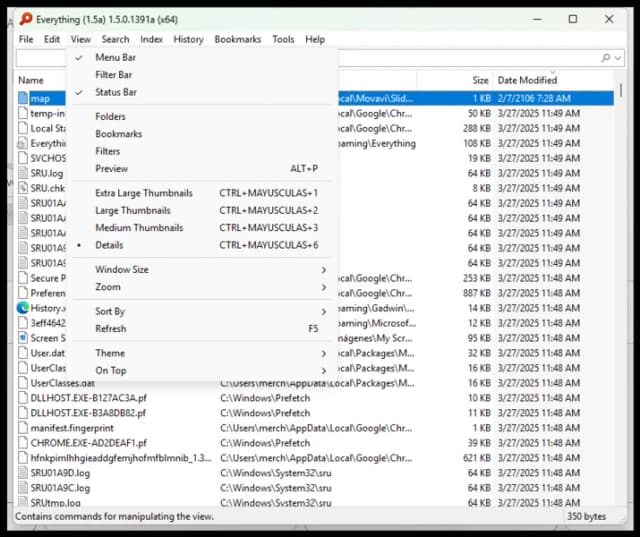Select Large Thumbnails view
This screenshot has width=640, height=537.
point(201,211)
